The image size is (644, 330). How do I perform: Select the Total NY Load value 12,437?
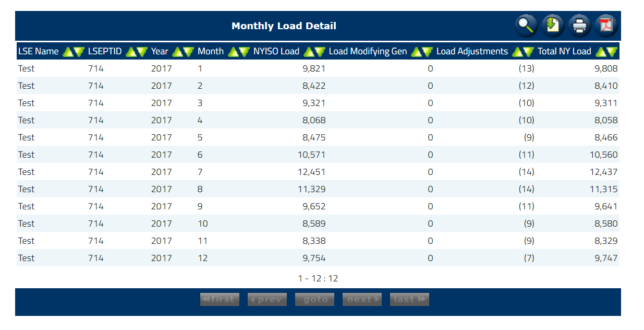(x=604, y=172)
